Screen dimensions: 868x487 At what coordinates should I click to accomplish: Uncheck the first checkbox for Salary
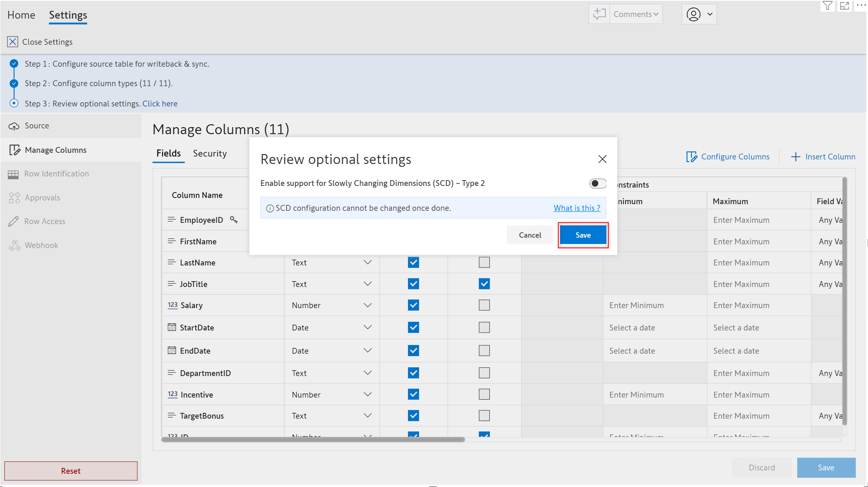413,305
